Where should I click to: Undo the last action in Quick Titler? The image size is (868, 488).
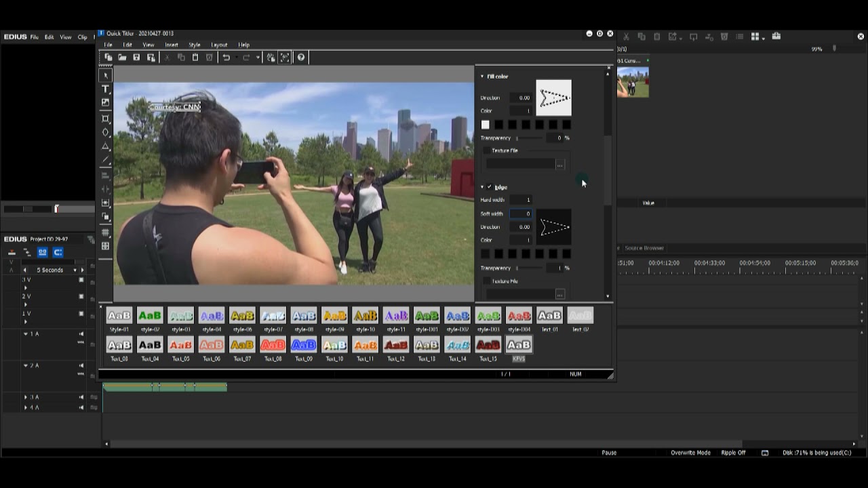(226, 58)
